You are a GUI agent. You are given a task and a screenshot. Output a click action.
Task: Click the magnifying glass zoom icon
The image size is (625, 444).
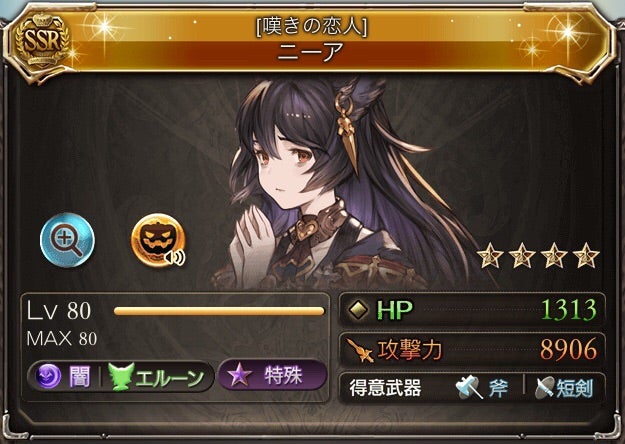(x=67, y=240)
